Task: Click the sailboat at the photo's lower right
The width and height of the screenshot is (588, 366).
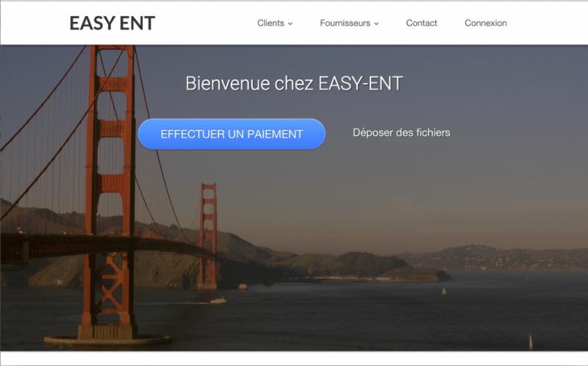Action: [x=530, y=342]
